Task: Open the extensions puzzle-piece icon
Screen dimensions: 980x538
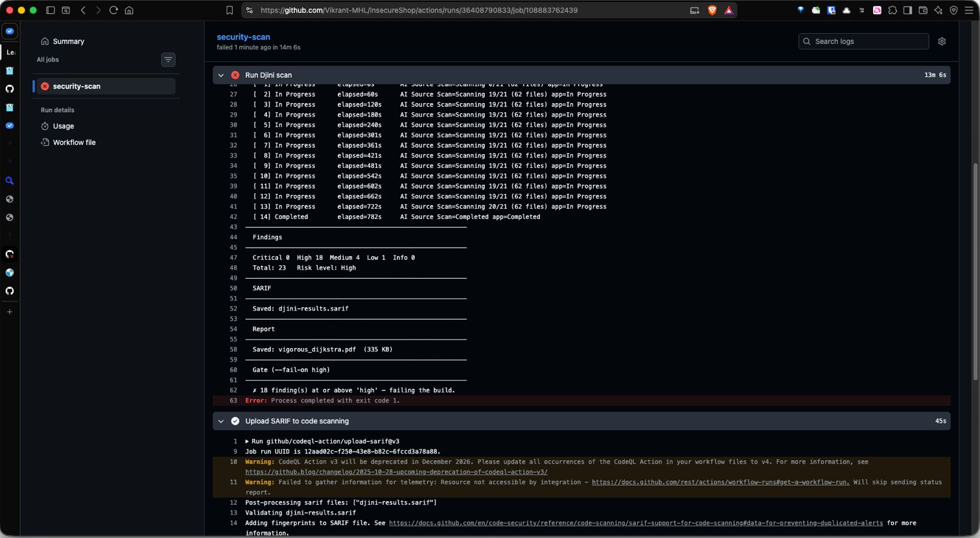Action: pos(892,10)
